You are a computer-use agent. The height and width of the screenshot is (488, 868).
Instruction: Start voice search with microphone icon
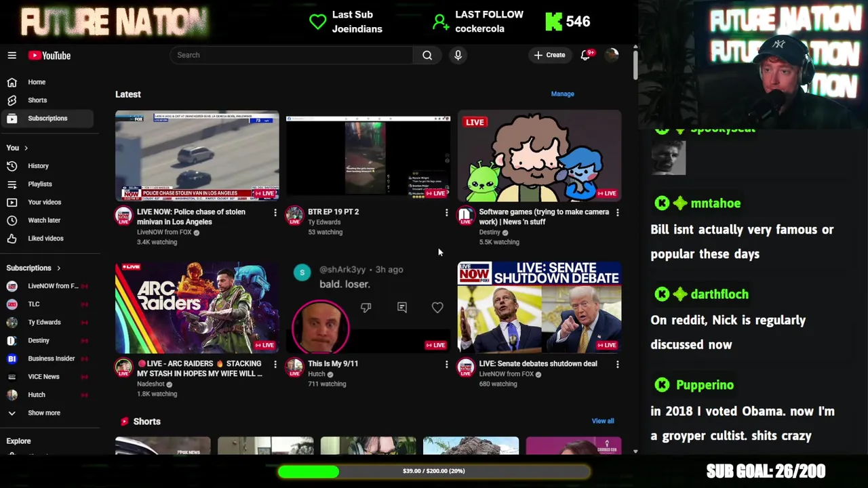(x=458, y=55)
